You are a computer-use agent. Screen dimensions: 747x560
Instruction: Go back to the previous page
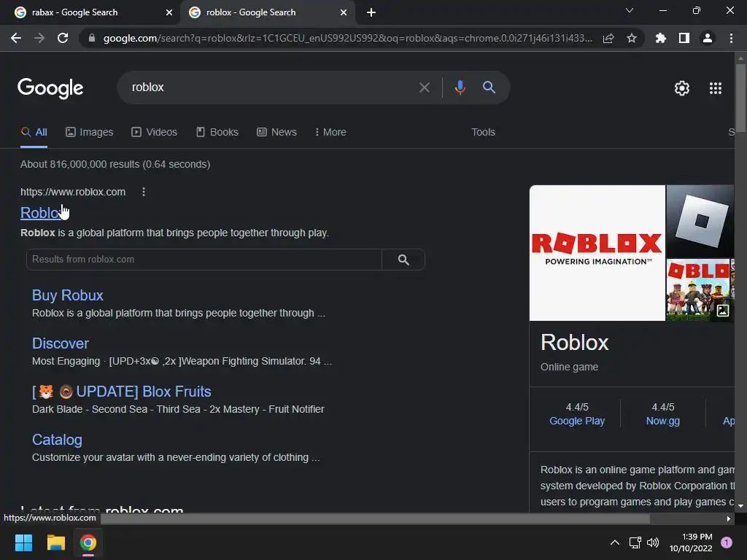click(16, 38)
